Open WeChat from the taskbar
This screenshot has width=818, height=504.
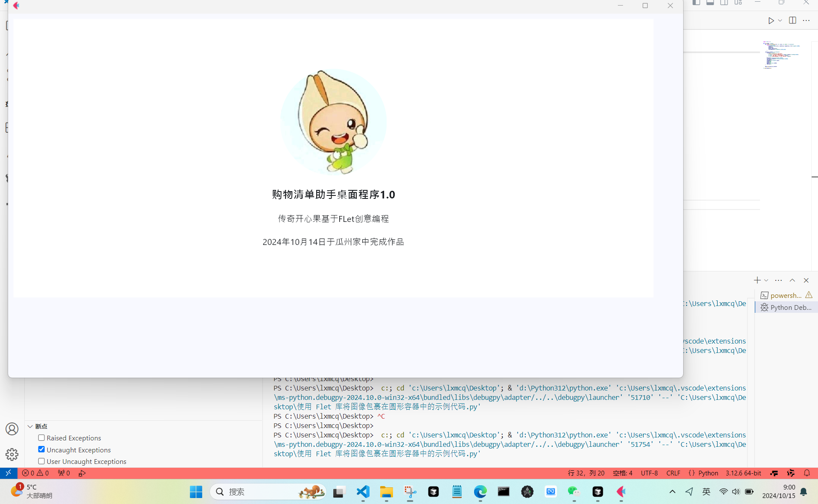tap(574, 492)
